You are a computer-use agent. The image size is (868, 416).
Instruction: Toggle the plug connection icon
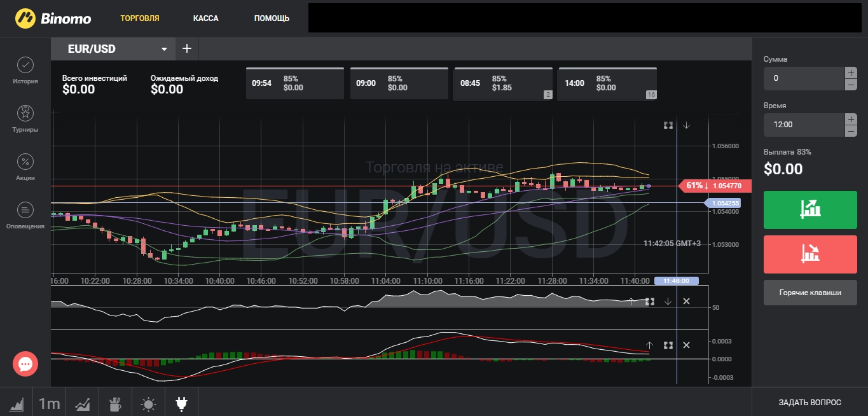pos(181,403)
